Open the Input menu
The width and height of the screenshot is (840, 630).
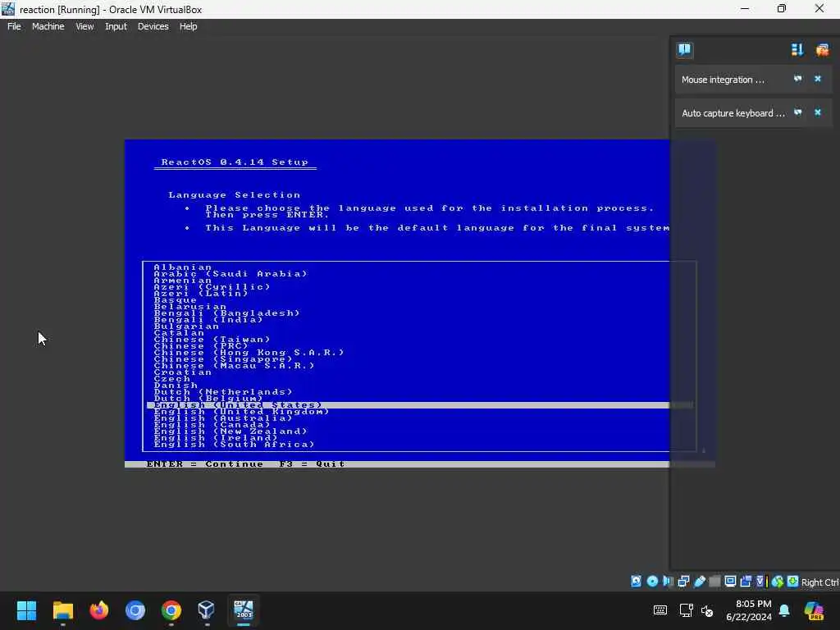point(116,26)
